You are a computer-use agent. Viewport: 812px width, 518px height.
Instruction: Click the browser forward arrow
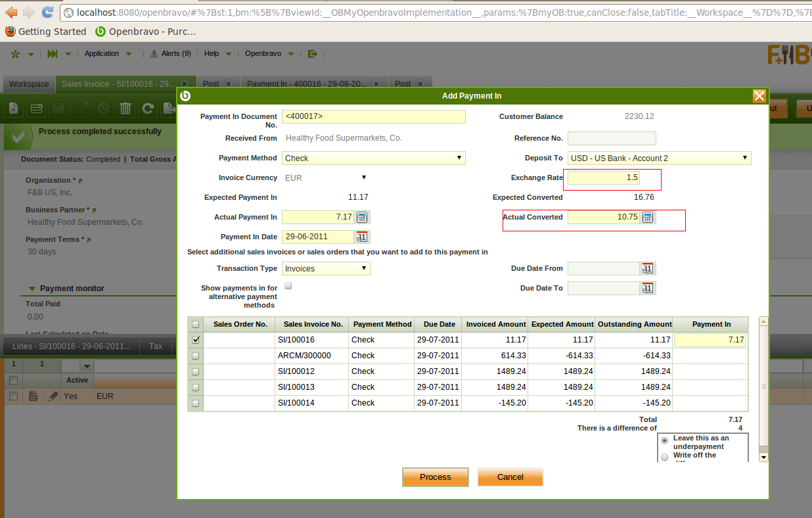click(29, 12)
